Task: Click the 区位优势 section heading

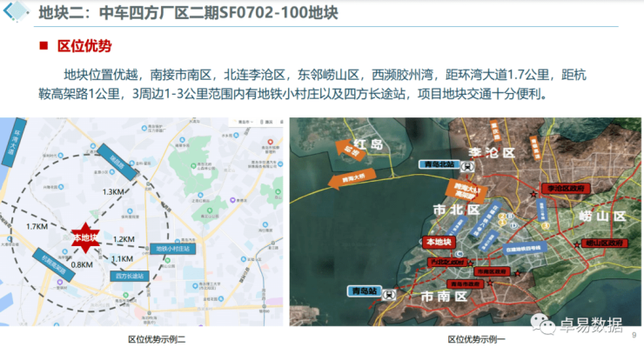Action: pos(84,45)
